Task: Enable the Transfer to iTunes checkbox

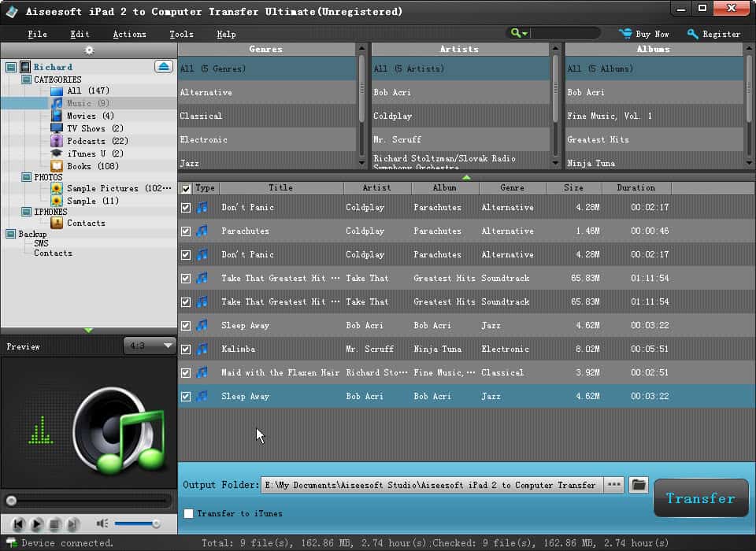Action: tap(188, 513)
